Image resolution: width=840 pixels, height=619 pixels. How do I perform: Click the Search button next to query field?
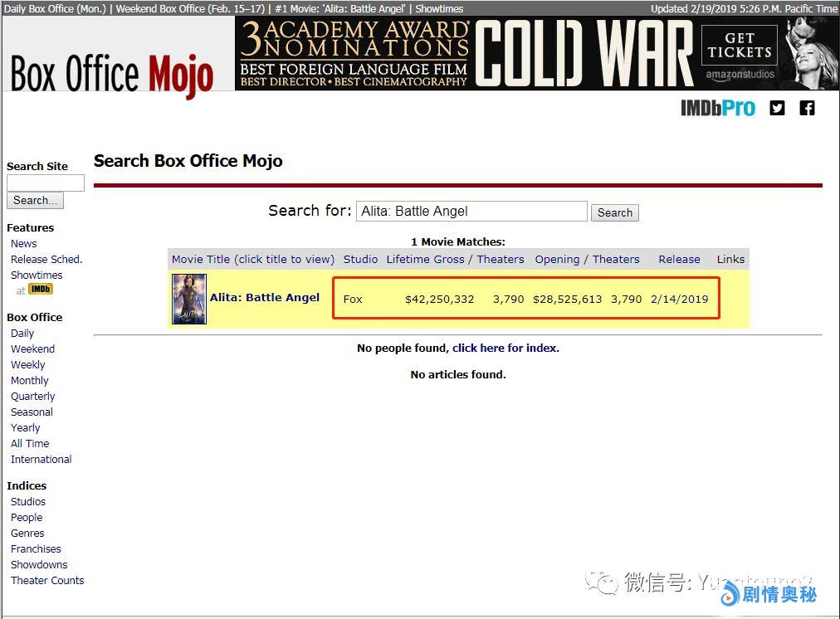[615, 212]
